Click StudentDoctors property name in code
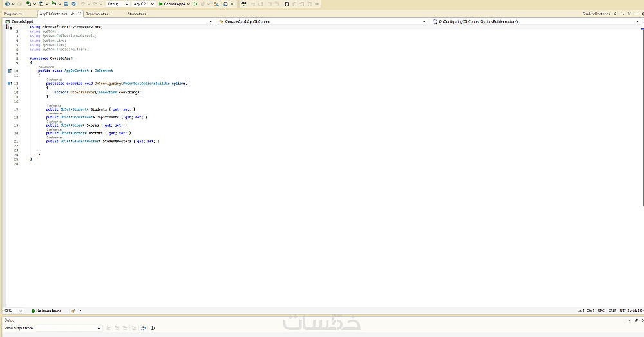Image resolution: width=644 pixels, height=337 pixels. (117, 141)
